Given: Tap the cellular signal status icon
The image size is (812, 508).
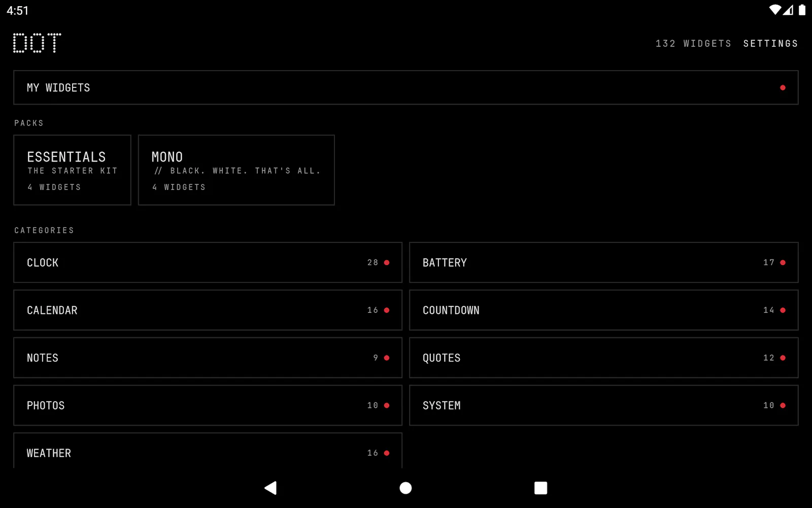Looking at the screenshot, I should 788,10.
